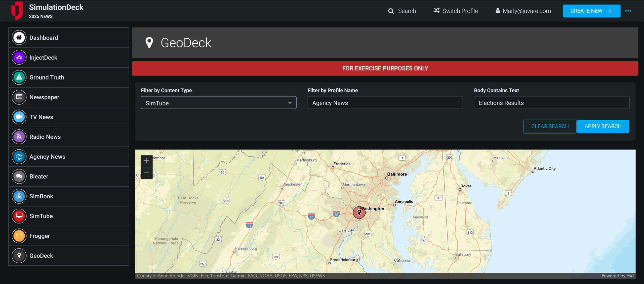Click the Apply Search button
This screenshot has height=284, width=644.
603,126
